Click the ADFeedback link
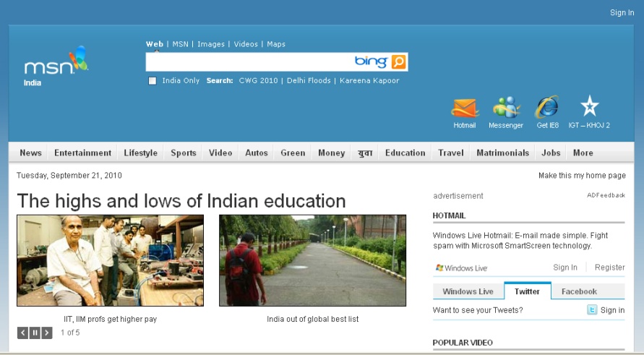Image resolution: width=644 pixels, height=355 pixels. tap(606, 195)
